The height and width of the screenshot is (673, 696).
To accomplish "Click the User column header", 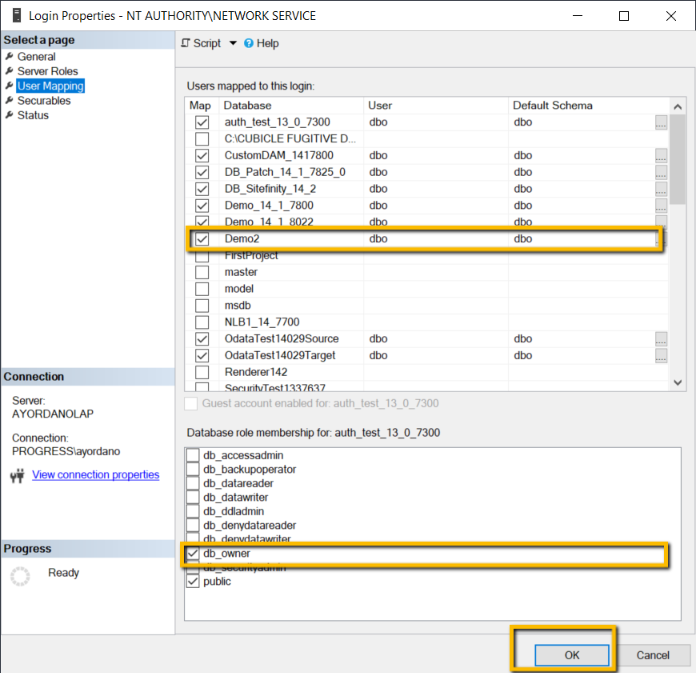I will (436, 106).
